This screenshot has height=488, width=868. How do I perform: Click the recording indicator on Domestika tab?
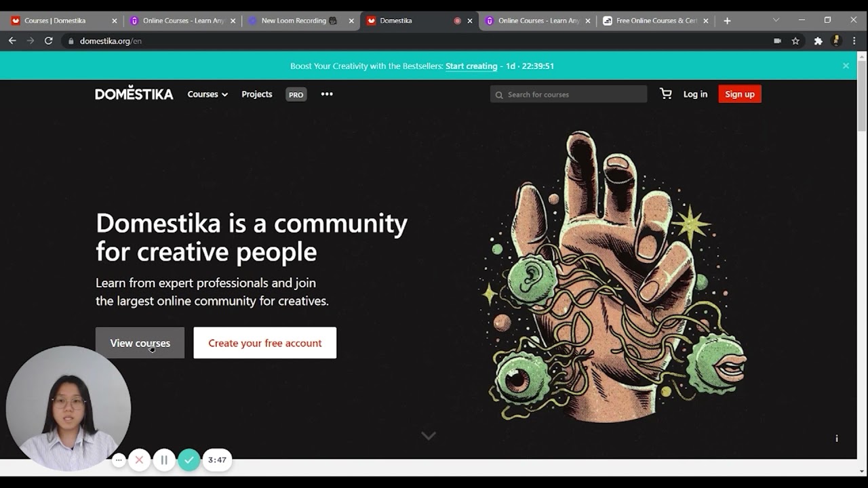click(457, 21)
